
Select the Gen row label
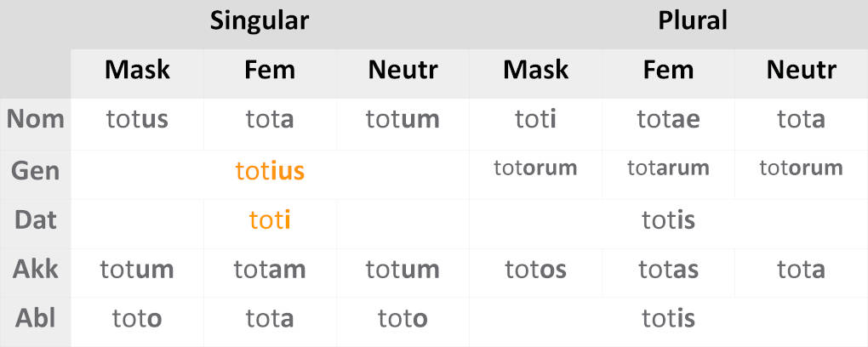click(35, 170)
